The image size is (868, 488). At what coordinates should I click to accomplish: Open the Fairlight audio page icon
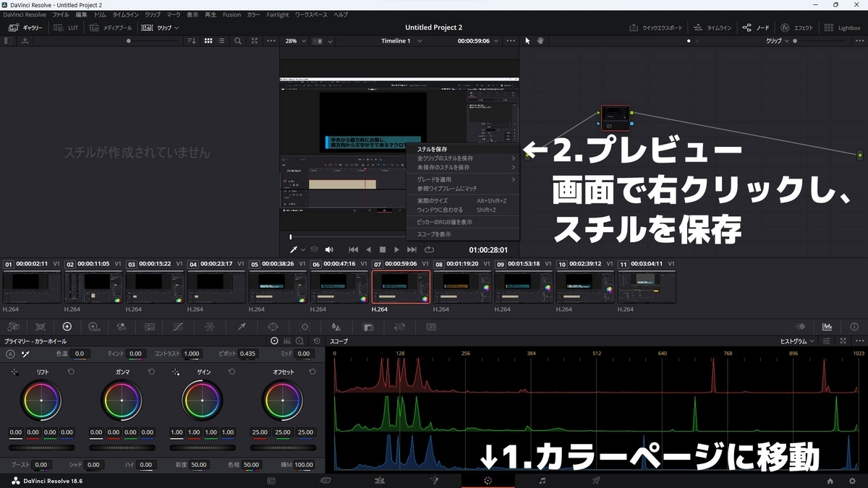click(x=542, y=479)
